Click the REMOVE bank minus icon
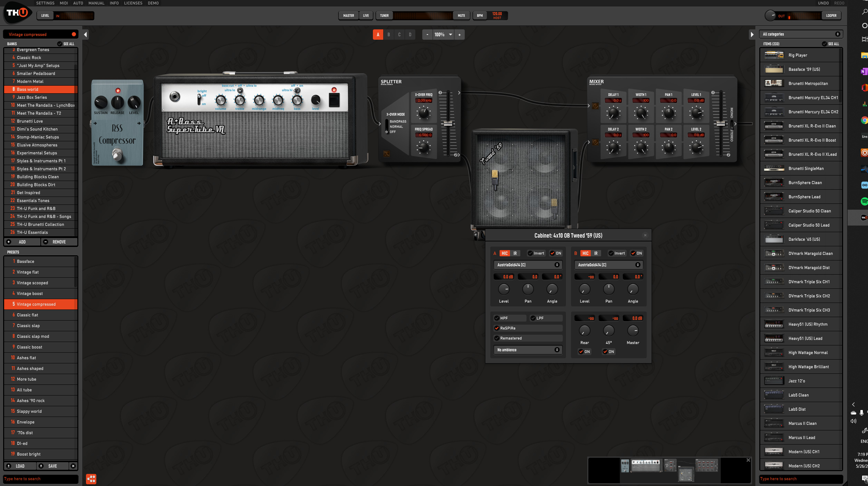This screenshot has height=486, width=868. coord(45,242)
